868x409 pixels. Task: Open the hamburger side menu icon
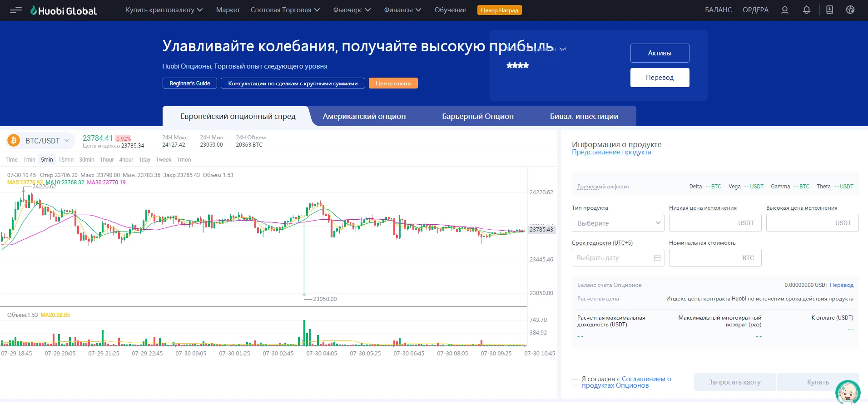click(x=16, y=10)
